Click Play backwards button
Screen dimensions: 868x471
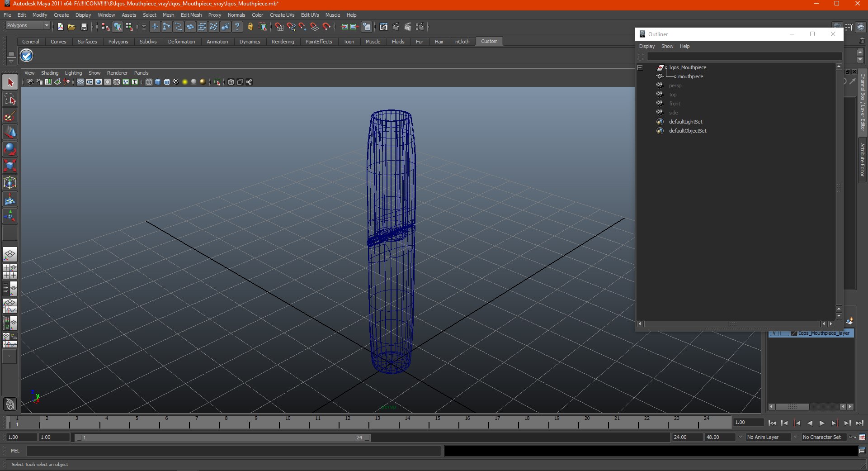tap(810, 423)
